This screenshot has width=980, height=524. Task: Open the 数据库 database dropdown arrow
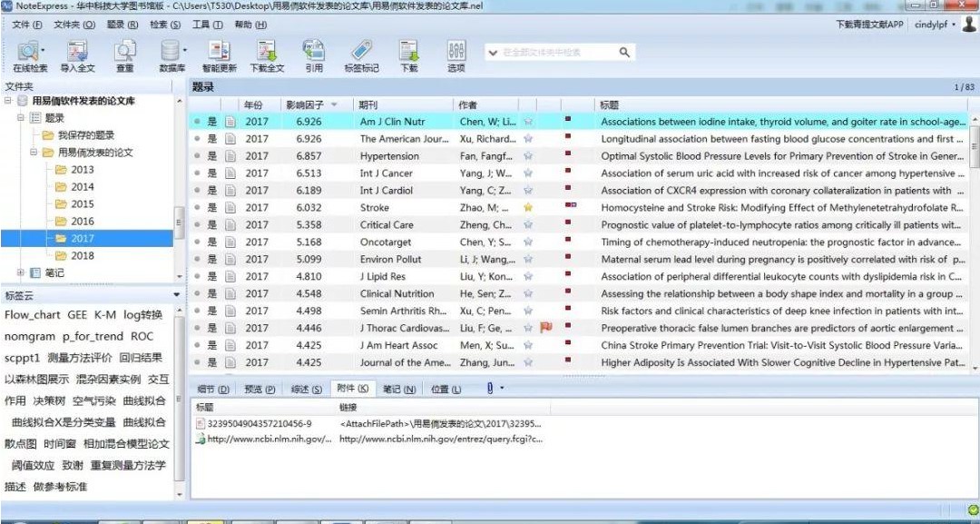click(x=186, y=50)
